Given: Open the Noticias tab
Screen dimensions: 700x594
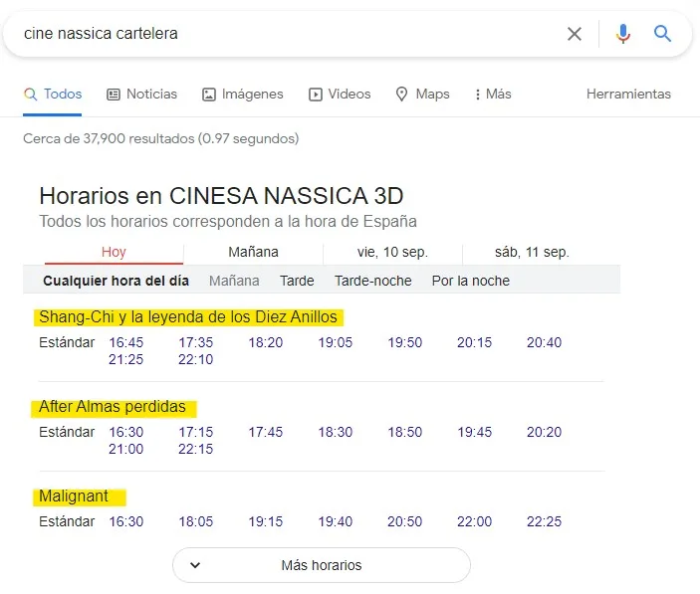Looking at the screenshot, I should click(142, 95).
